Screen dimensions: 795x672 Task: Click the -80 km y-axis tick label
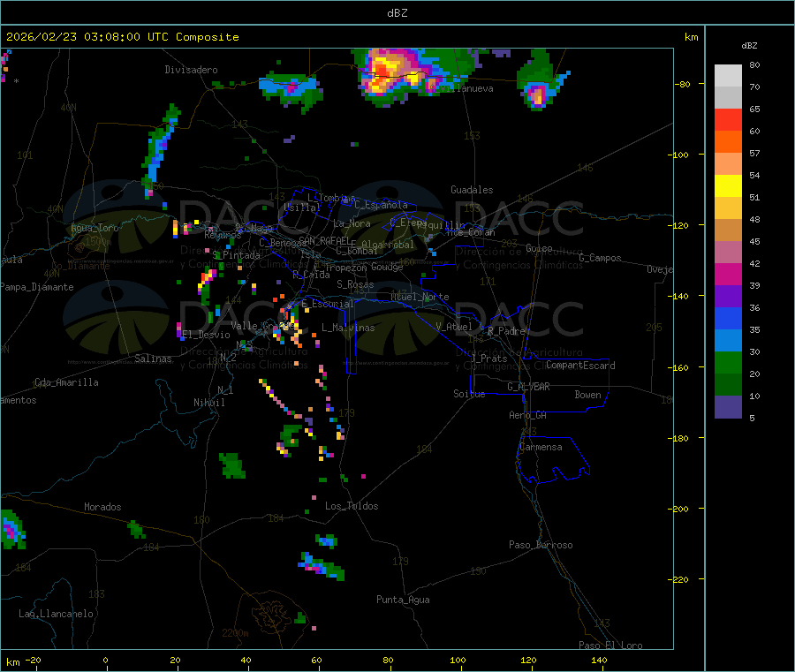(x=681, y=84)
